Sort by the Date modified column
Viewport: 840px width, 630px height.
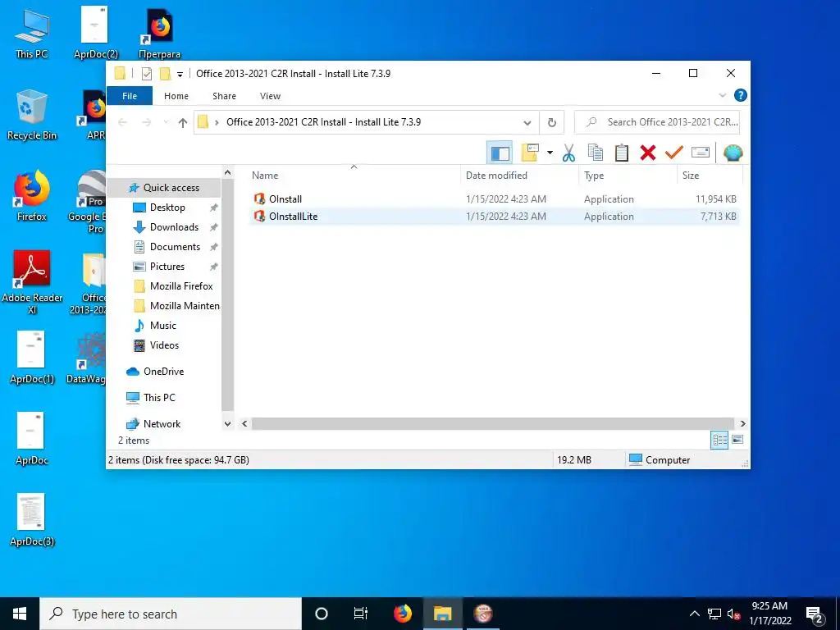(496, 176)
